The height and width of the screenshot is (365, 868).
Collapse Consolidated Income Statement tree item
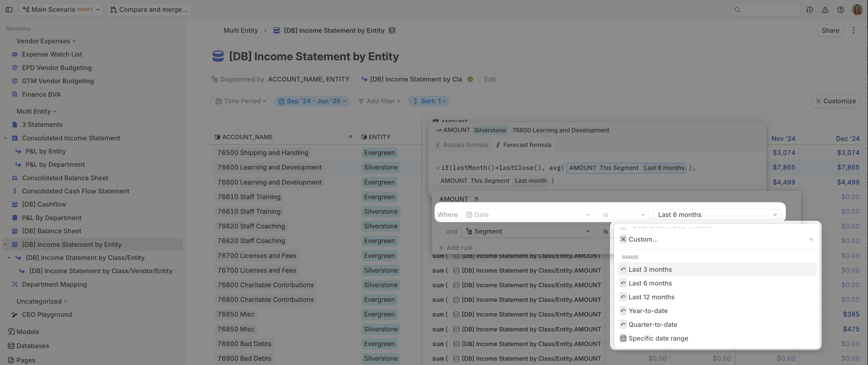[5, 138]
